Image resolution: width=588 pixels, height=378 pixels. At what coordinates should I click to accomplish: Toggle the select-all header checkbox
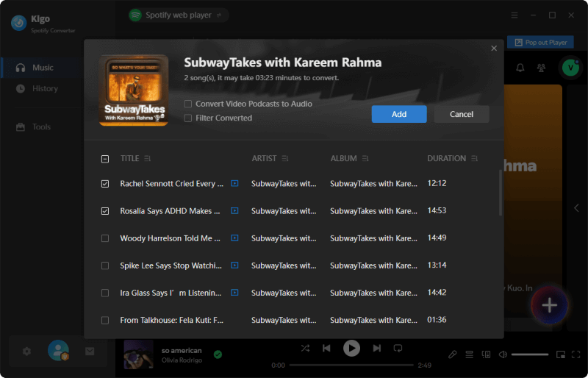(105, 159)
